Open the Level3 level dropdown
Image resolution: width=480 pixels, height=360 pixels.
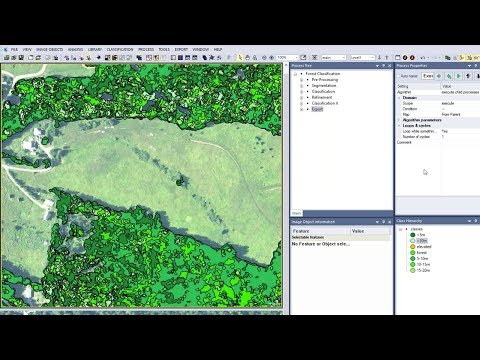pyautogui.click(x=372, y=58)
